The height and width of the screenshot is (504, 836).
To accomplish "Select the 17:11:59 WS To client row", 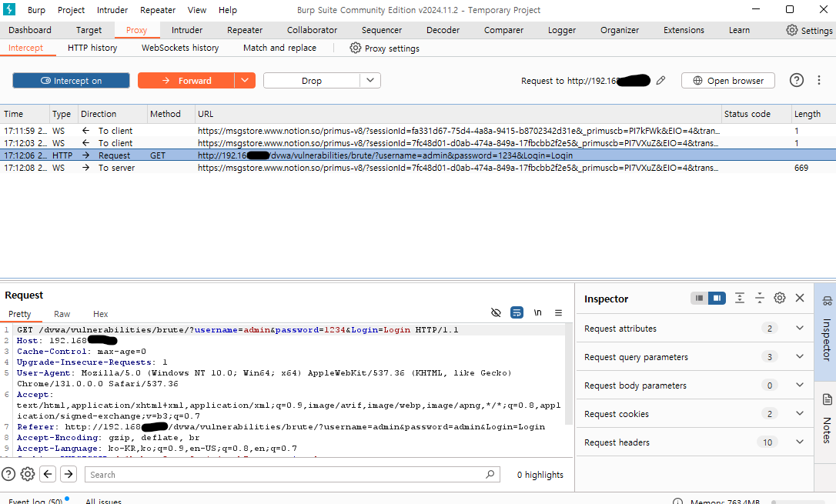I will 418,131.
